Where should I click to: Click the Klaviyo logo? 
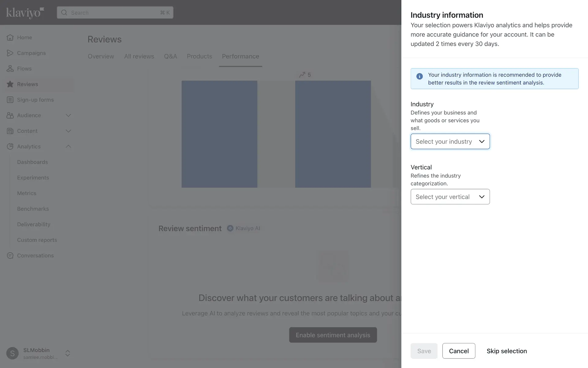click(x=25, y=13)
